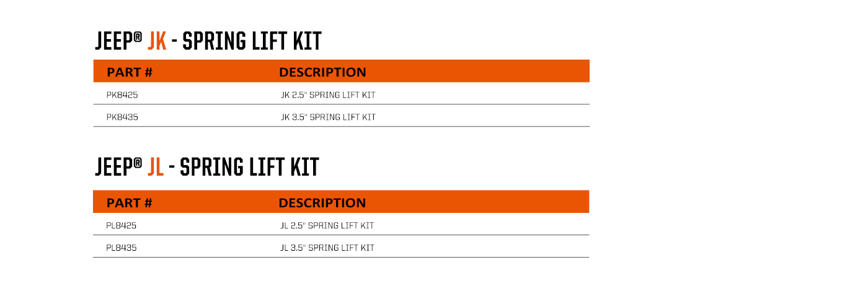This screenshot has width=868, height=288.
Task: Select the PART # header in JK table
Action: pyautogui.click(x=130, y=72)
